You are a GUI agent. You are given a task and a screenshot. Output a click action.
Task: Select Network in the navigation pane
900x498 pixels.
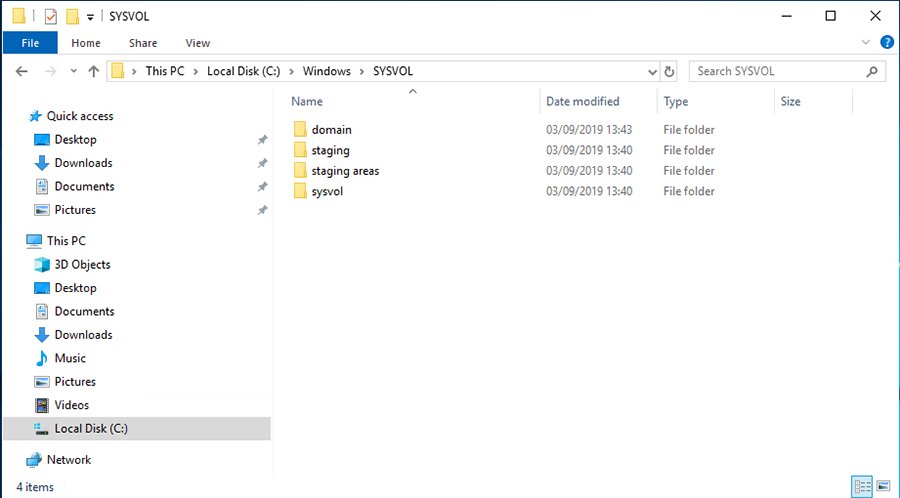click(68, 460)
